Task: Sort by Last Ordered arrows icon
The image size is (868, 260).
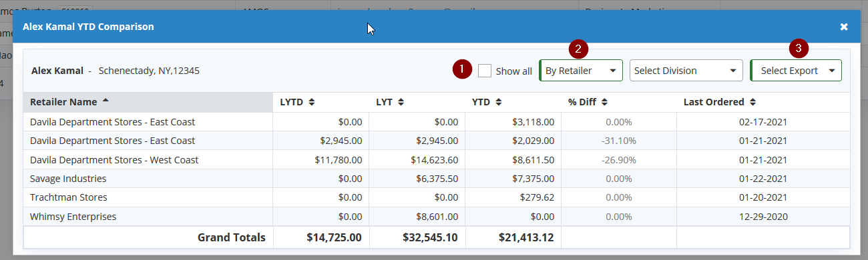Action: click(752, 102)
